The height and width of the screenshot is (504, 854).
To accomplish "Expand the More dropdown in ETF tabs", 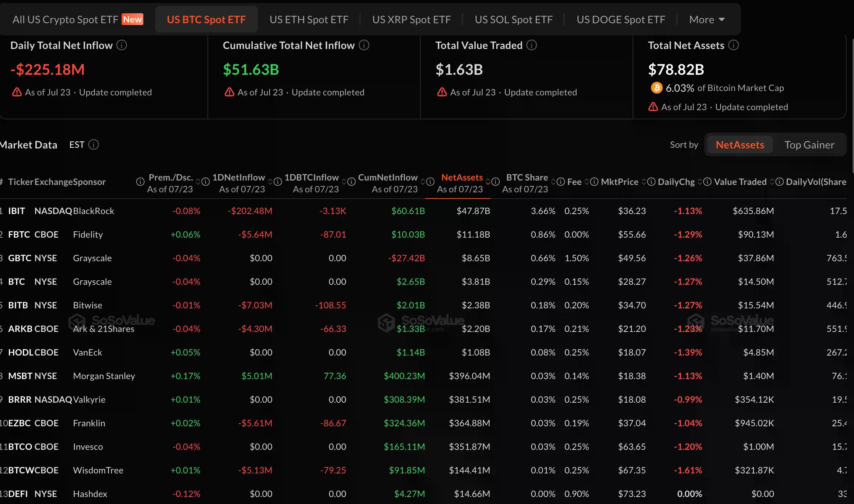I will 707,20.
